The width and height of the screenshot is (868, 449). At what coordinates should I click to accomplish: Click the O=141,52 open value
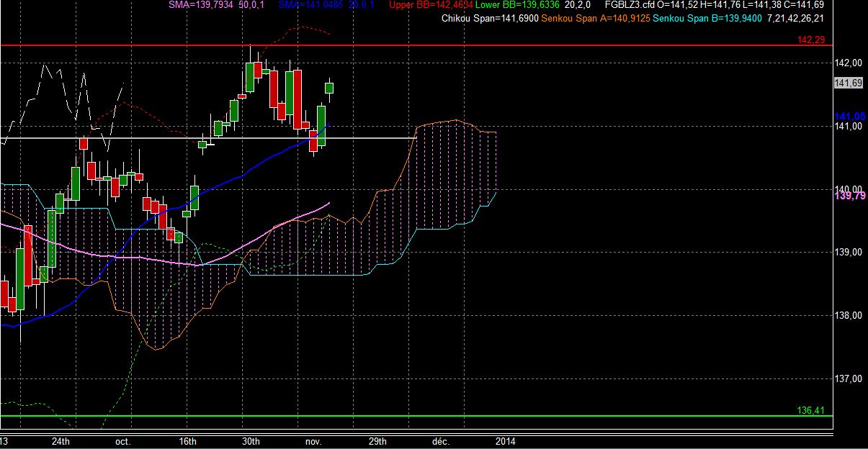(677, 5)
